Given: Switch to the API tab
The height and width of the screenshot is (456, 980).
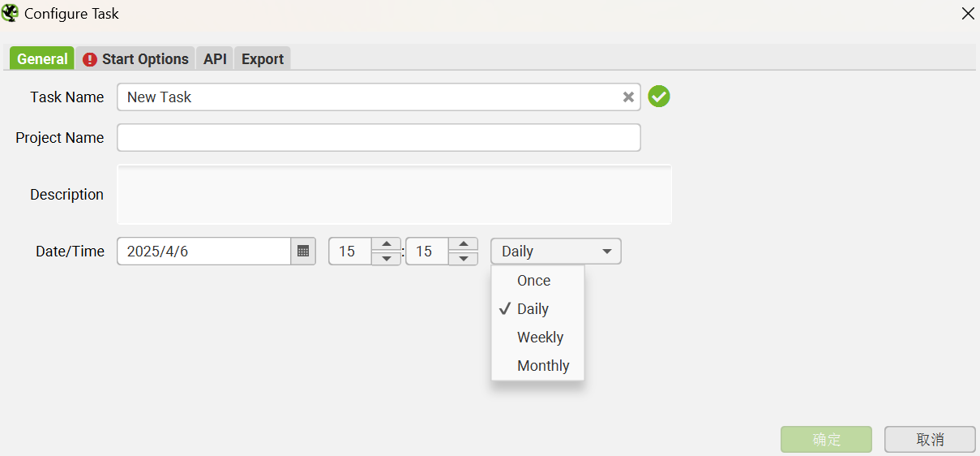Looking at the screenshot, I should [x=215, y=58].
